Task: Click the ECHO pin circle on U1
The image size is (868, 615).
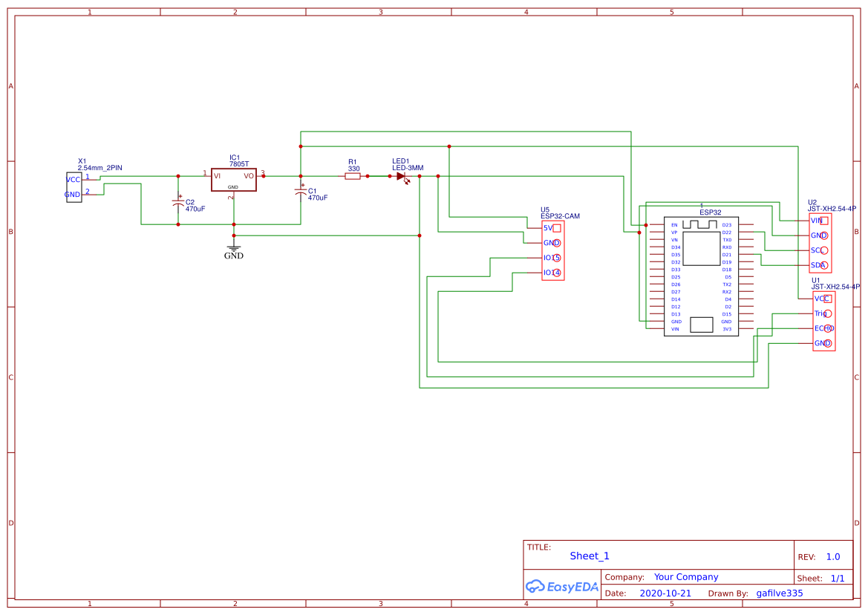Action: pyautogui.click(x=829, y=328)
